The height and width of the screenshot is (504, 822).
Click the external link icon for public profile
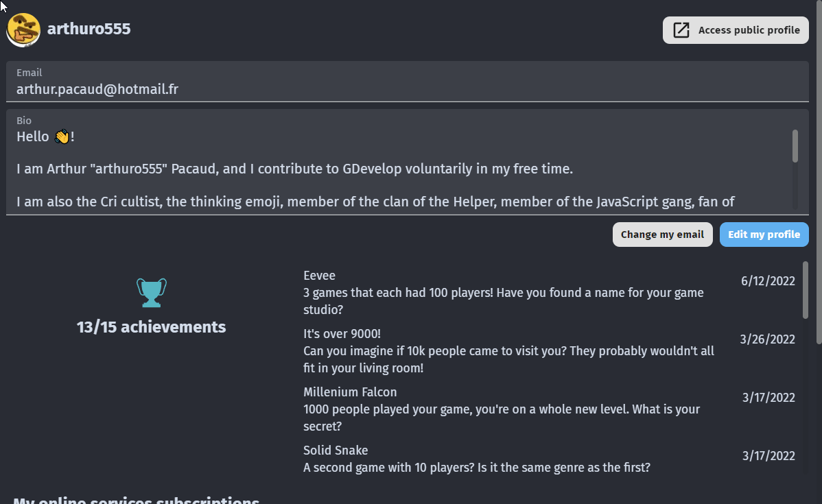[x=681, y=30]
